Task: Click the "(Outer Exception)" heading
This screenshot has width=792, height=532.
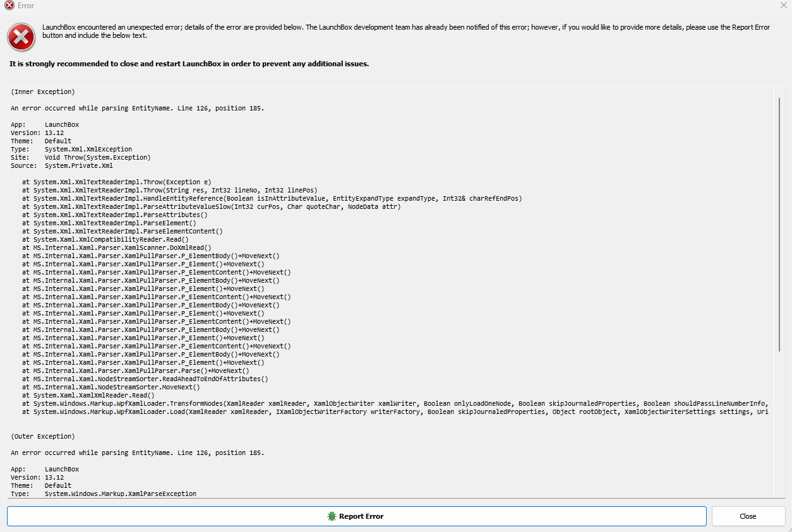Action: tap(42, 437)
